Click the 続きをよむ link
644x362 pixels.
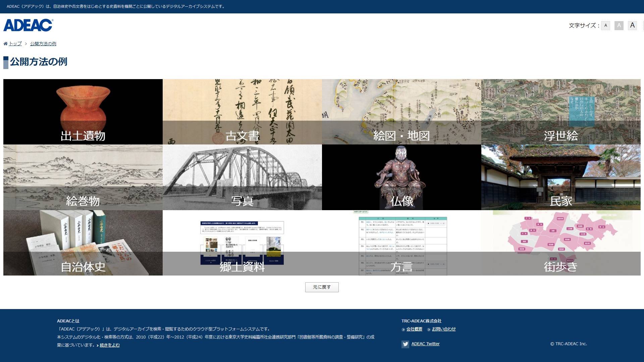[109, 345]
